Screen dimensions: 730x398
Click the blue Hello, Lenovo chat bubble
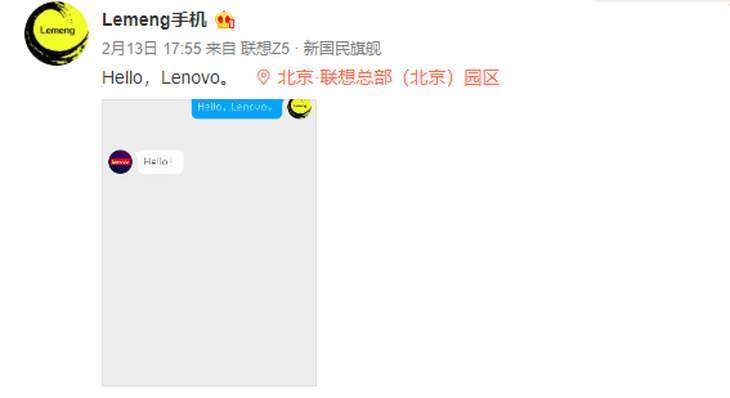click(237, 108)
